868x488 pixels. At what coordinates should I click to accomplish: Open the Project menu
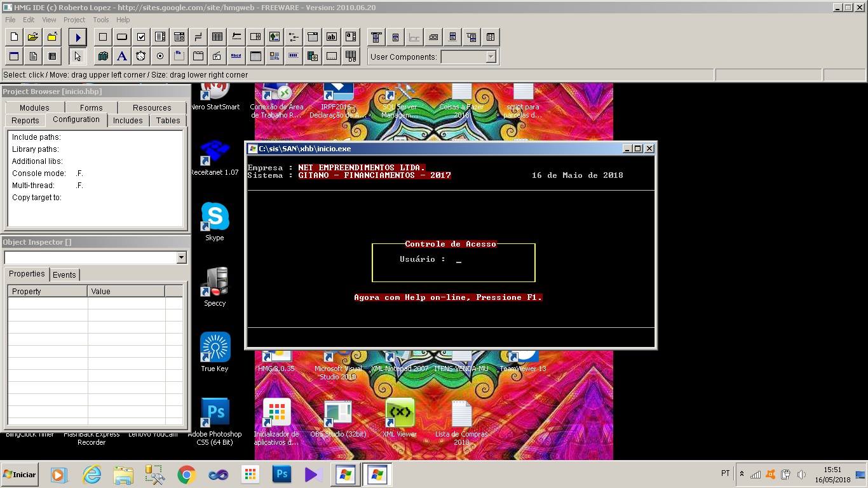click(74, 20)
